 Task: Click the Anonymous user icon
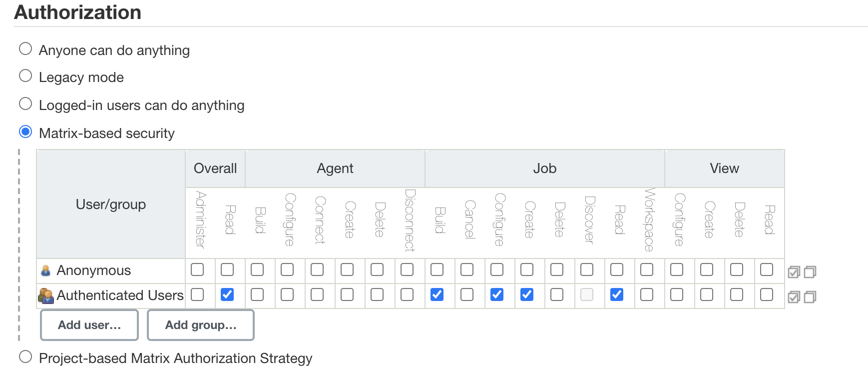tap(45, 270)
